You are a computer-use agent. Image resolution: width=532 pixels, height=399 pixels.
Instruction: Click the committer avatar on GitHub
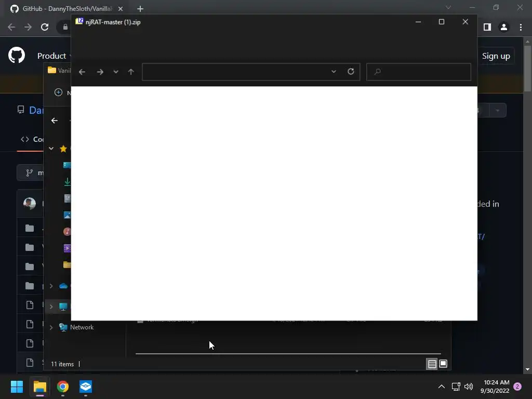pos(30,204)
